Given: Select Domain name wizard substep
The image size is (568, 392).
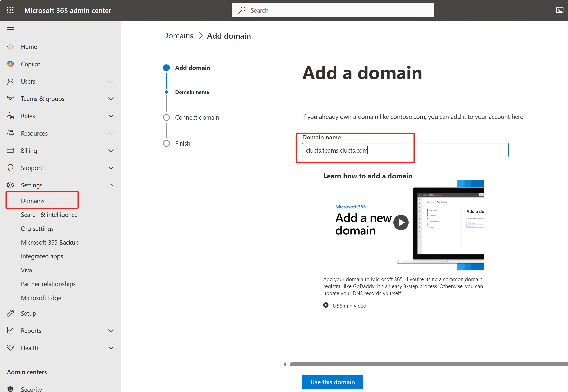Looking at the screenshot, I should (192, 92).
